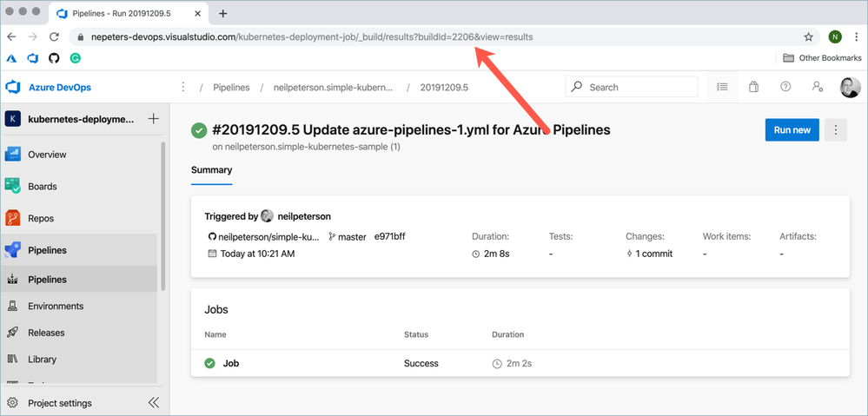Open the Environments page

[x=56, y=306]
